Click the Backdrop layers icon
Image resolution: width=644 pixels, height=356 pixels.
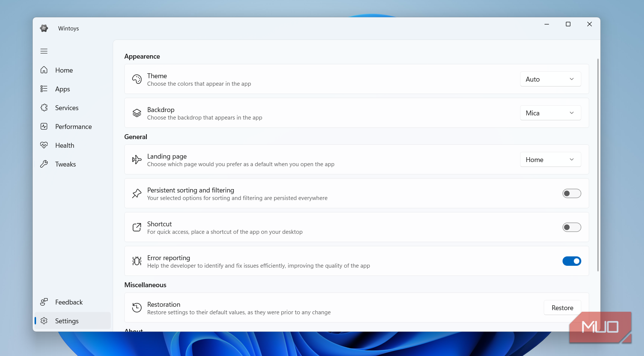(137, 113)
